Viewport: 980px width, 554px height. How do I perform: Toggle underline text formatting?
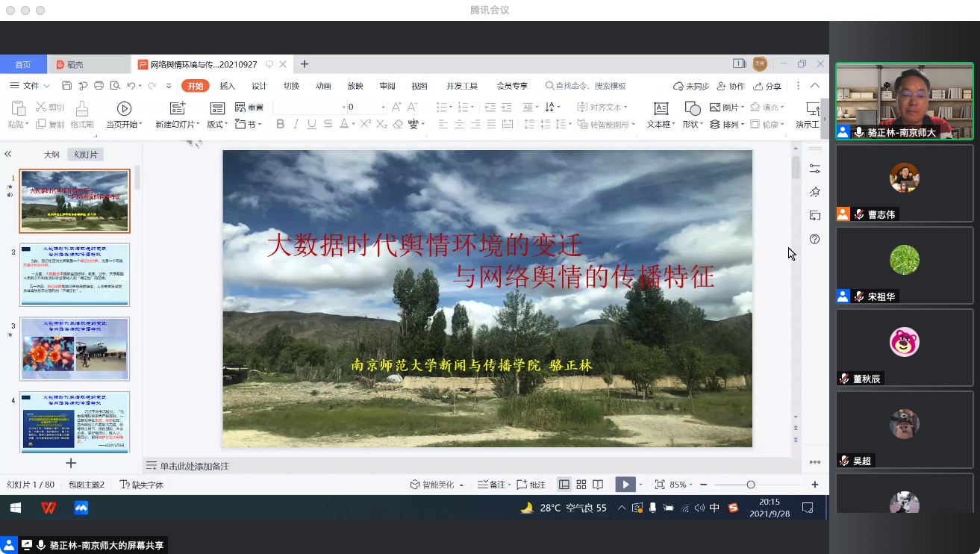click(x=311, y=125)
